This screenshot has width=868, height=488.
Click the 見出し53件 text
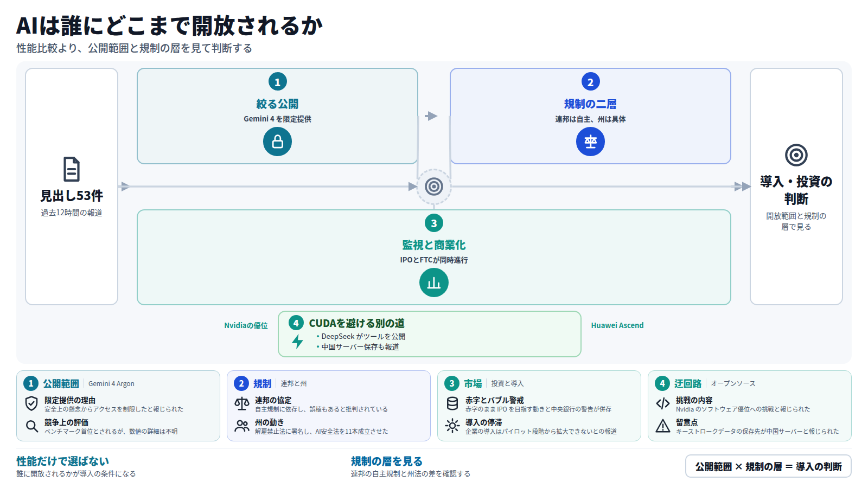pyautogui.click(x=72, y=196)
